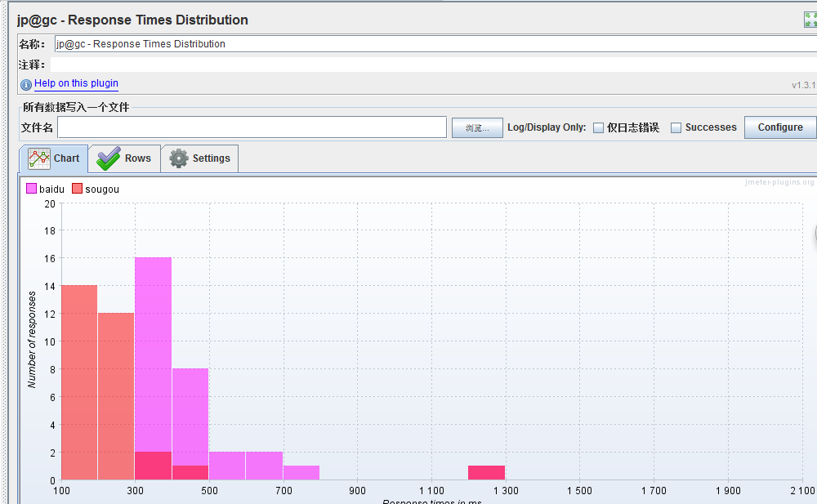Enable the 仅日志错误 checkbox
The image size is (817, 504).
pyautogui.click(x=599, y=127)
